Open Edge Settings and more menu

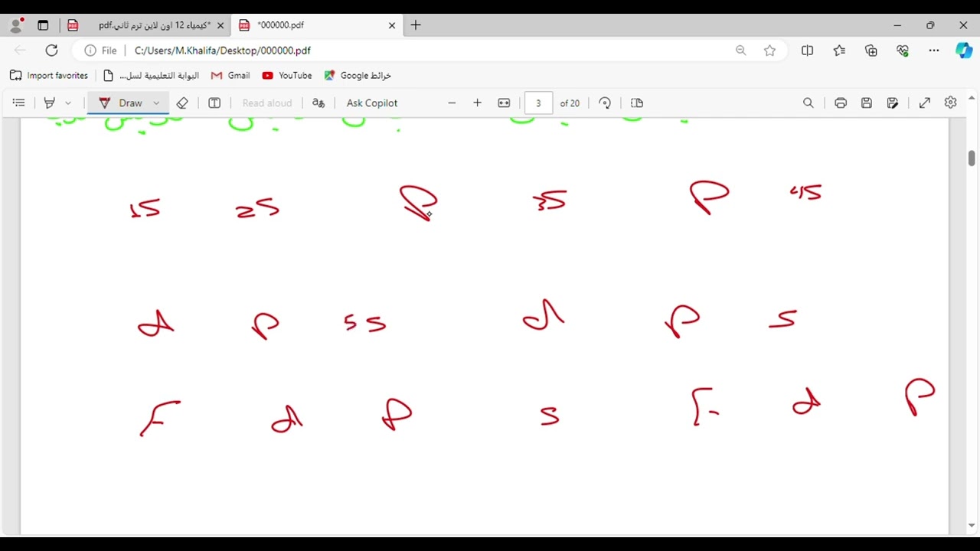tap(934, 51)
